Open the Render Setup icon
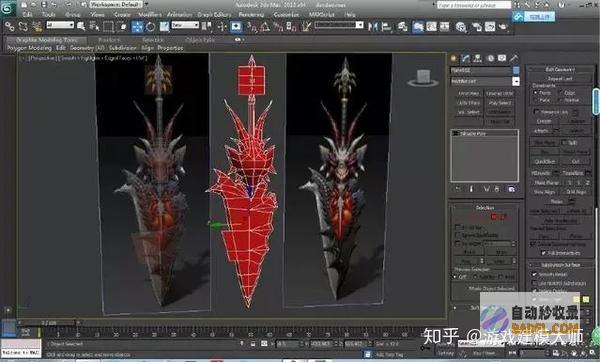This screenshot has height=362, width=600. pyautogui.click(x=477, y=26)
